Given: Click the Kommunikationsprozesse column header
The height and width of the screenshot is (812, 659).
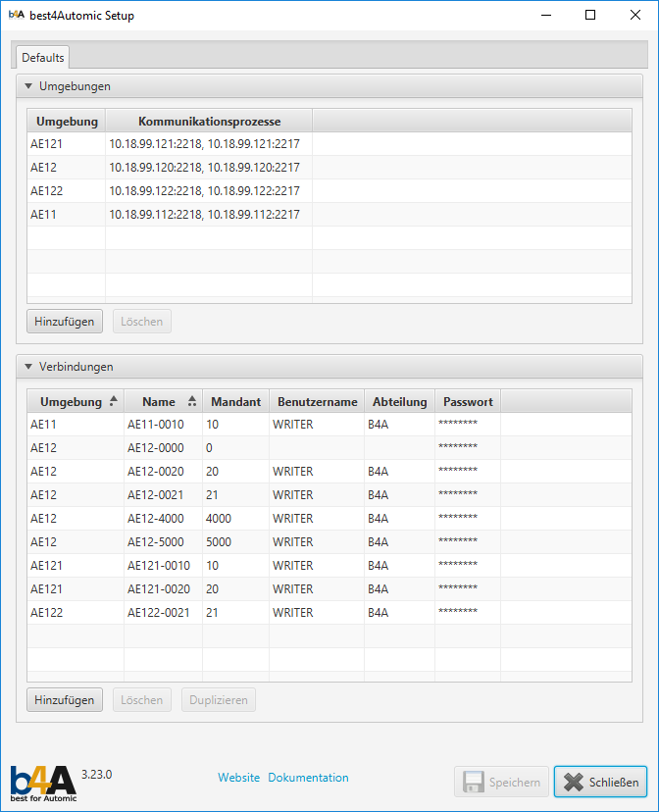Looking at the screenshot, I should pyautogui.click(x=209, y=122).
